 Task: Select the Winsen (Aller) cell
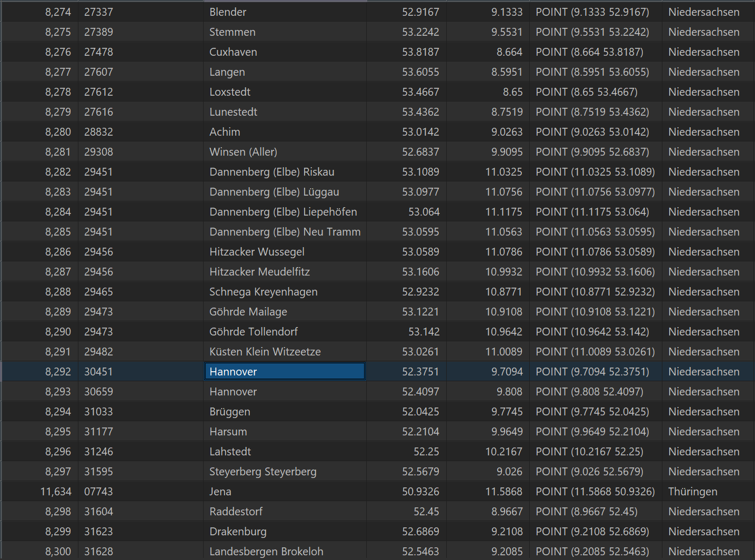click(243, 152)
